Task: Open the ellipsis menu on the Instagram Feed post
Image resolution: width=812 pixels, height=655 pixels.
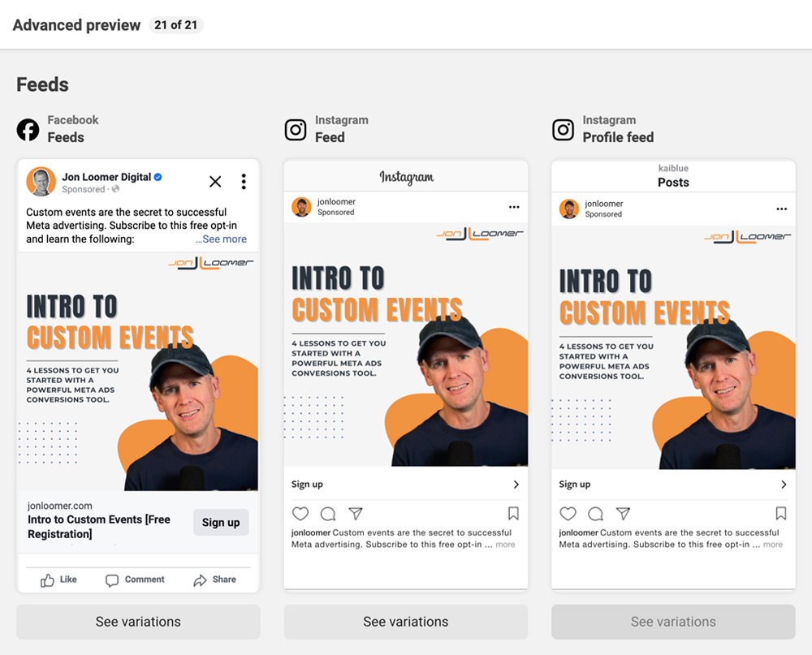Action: [514, 207]
